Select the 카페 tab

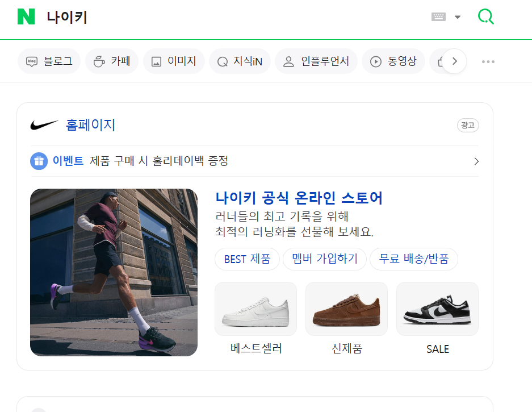click(x=112, y=61)
